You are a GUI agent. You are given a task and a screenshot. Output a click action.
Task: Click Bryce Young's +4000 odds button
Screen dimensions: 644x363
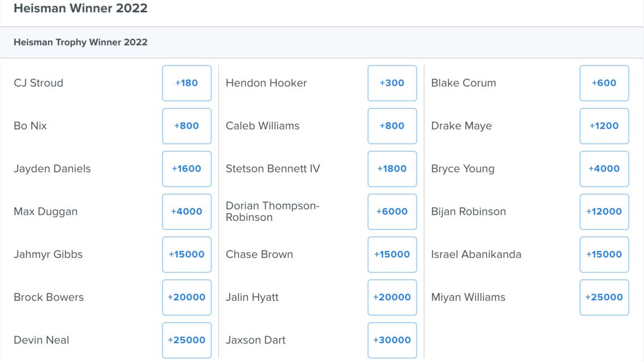point(604,169)
